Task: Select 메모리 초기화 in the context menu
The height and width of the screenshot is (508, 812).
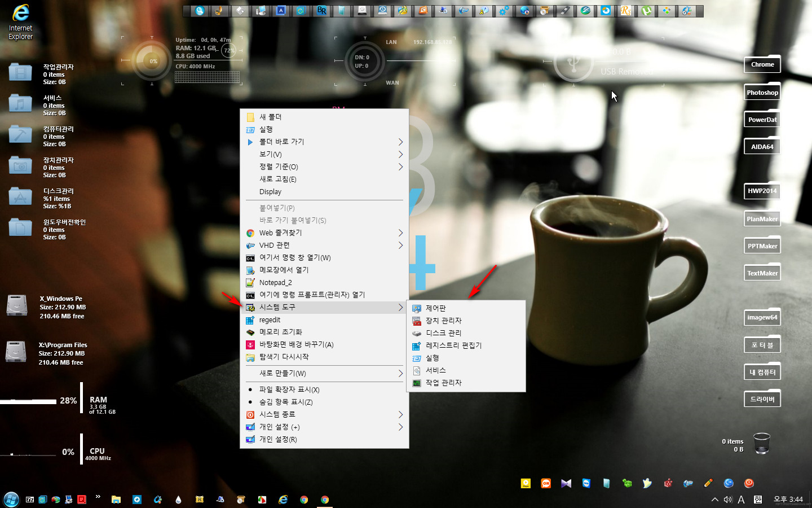Action: click(x=324, y=332)
